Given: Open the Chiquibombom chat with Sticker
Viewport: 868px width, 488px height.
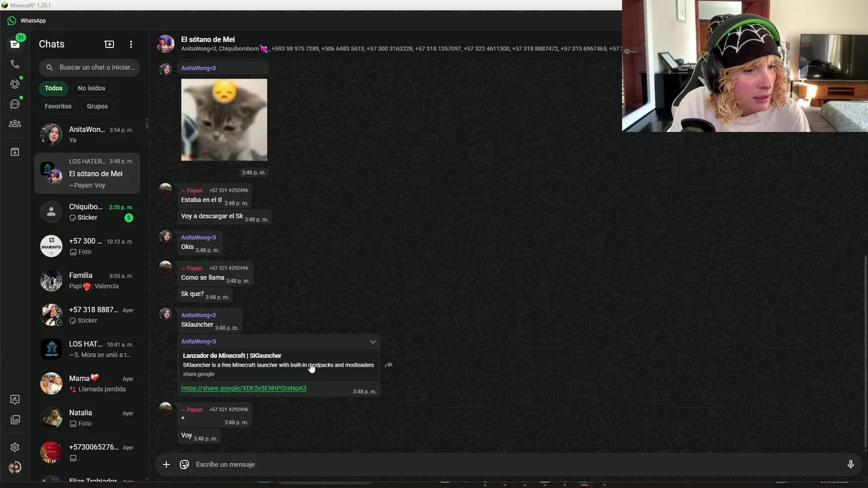Looking at the screenshot, I should point(87,212).
